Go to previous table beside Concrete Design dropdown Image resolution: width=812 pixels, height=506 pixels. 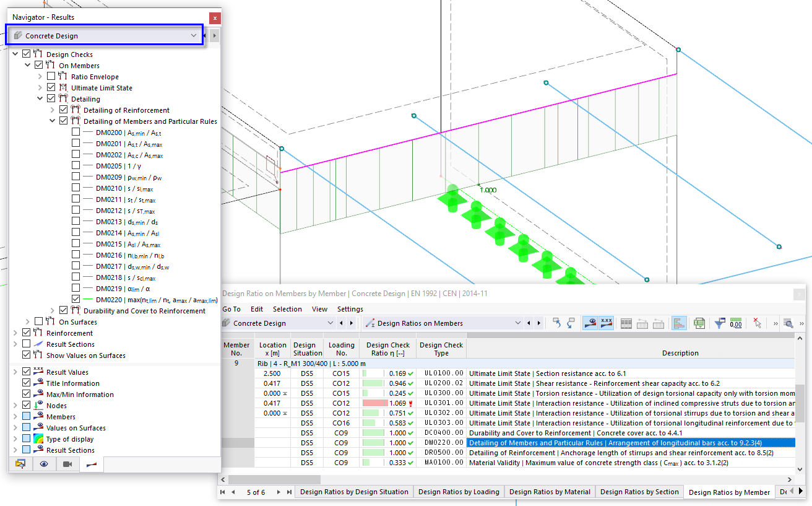click(341, 323)
